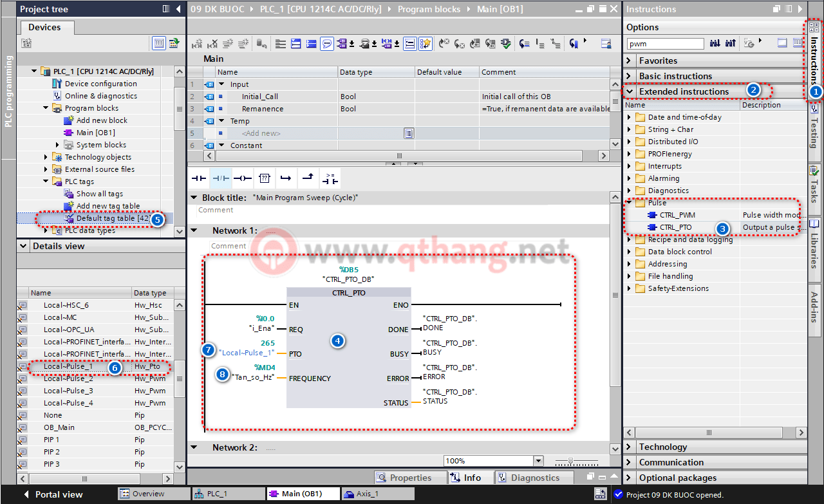
Task: Expand the Date and time-of-day folder
Action: coord(630,117)
